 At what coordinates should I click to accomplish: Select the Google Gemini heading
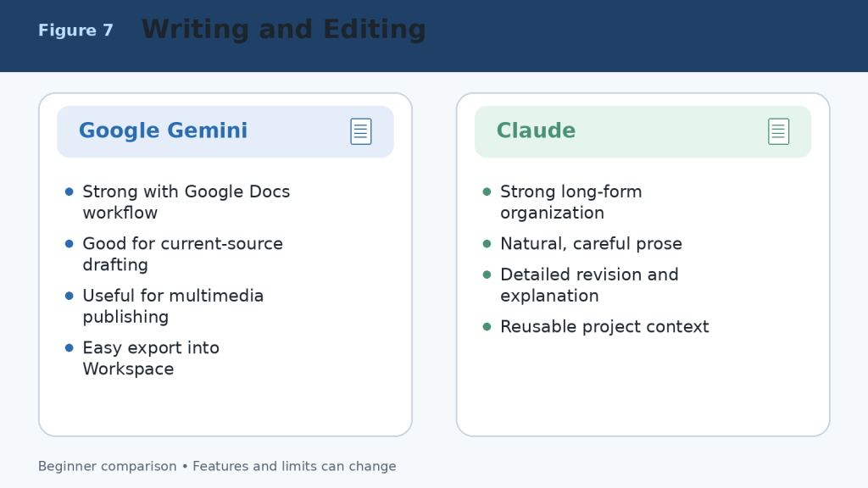[x=164, y=130]
